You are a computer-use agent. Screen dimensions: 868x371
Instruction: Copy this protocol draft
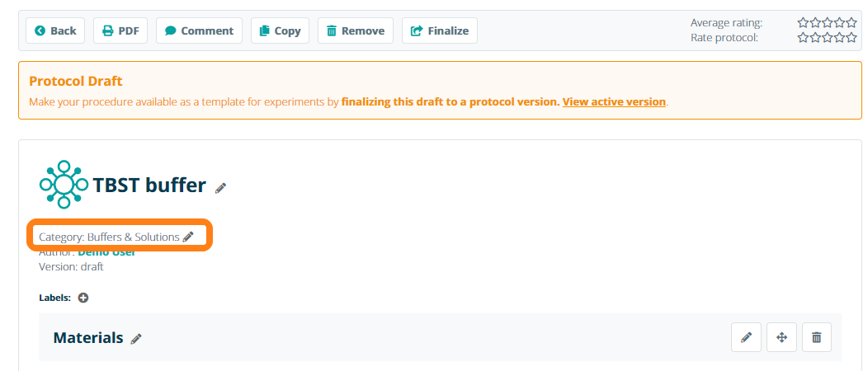[x=280, y=31]
